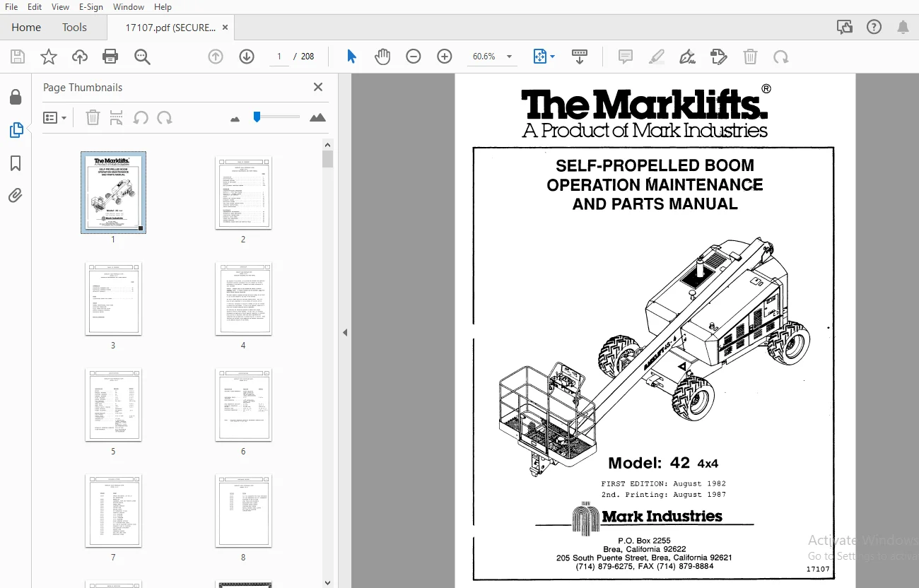This screenshot has height=588, width=919.
Task: Click the toolbar trash delete icon
Action: (750, 57)
